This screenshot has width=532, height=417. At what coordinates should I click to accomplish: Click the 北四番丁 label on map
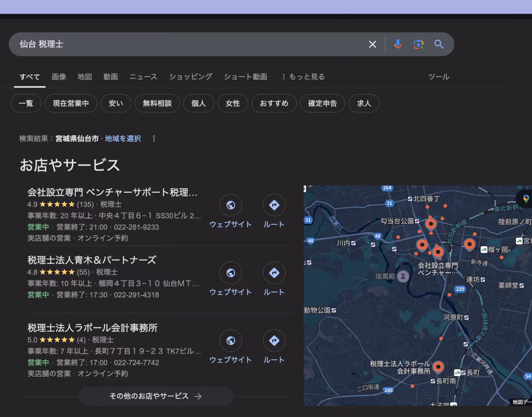point(426,199)
